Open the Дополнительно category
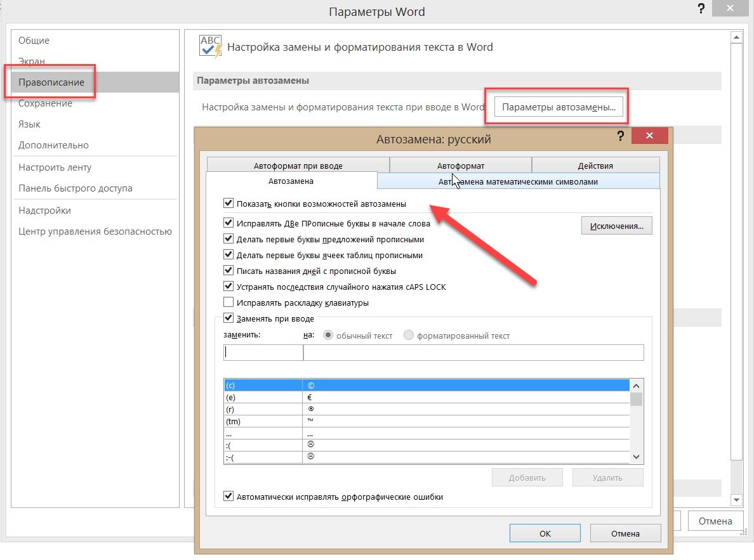Viewport: 754px width, 560px height. pyautogui.click(x=95, y=145)
